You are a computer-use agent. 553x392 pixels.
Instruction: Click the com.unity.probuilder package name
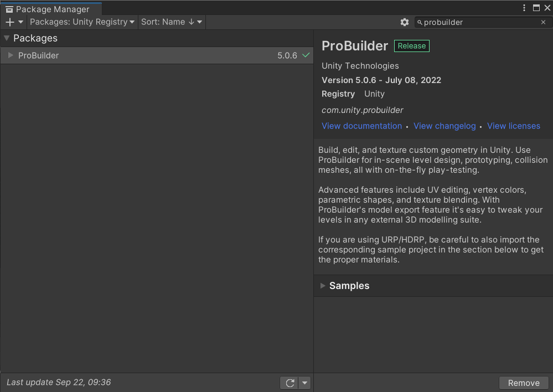[x=362, y=110]
